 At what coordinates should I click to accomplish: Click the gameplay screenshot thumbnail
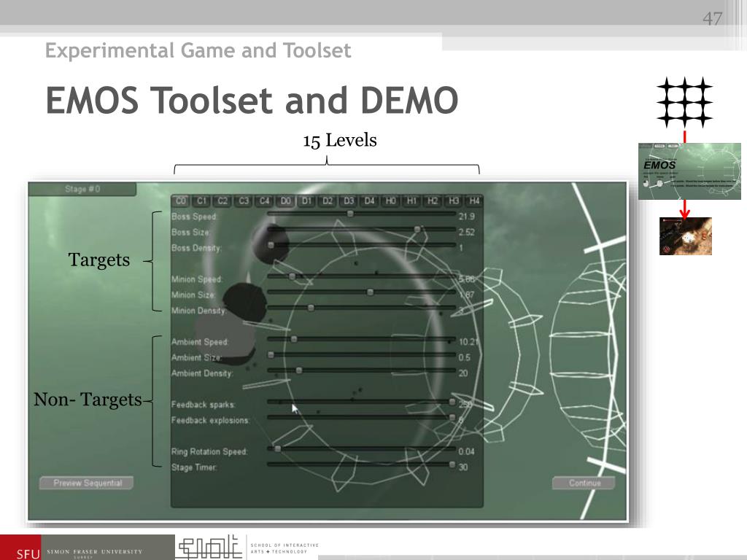pyautogui.click(x=686, y=236)
